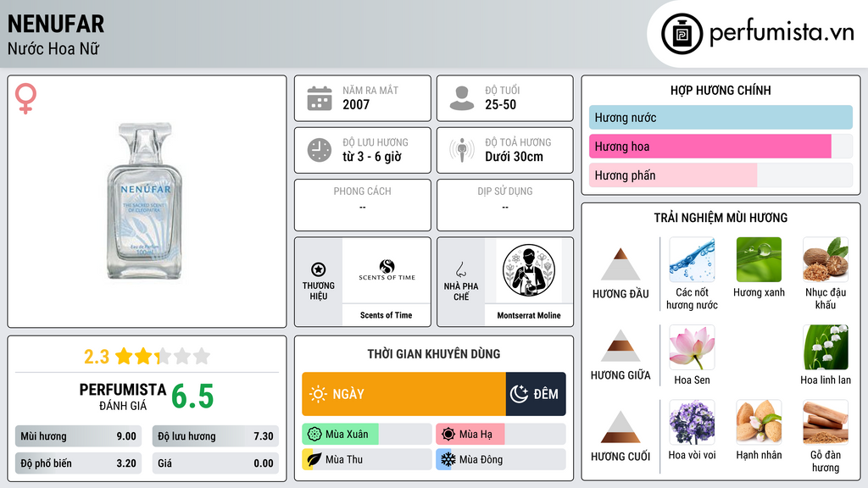Click the orange Ngày time bar
This screenshot has height=488, width=868.
(x=403, y=394)
